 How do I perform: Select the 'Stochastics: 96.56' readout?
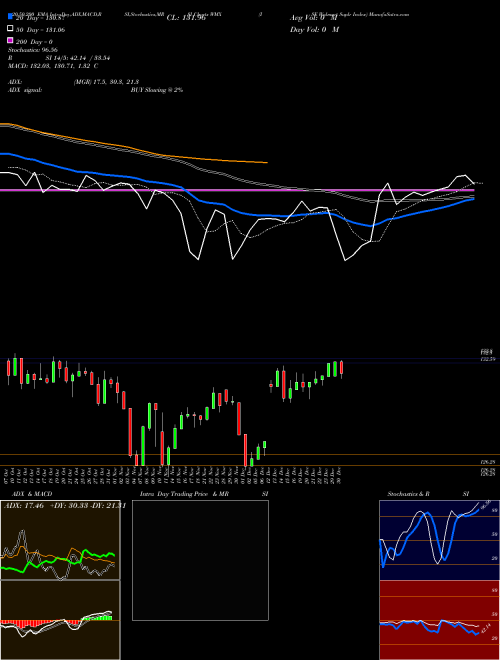[x=33, y=50]
